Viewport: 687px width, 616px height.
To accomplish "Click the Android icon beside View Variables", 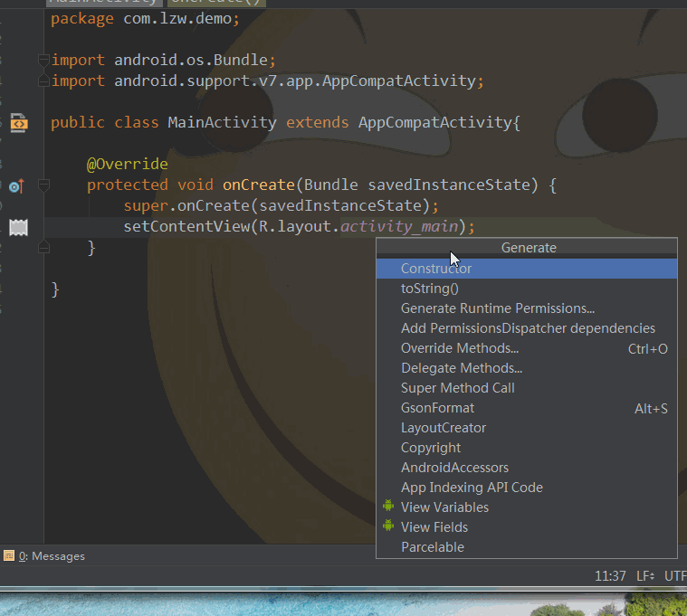I will coord(388,507).
